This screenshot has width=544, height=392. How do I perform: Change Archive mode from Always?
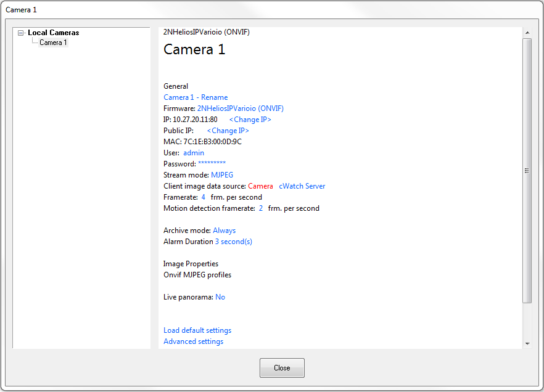[224, 231]
